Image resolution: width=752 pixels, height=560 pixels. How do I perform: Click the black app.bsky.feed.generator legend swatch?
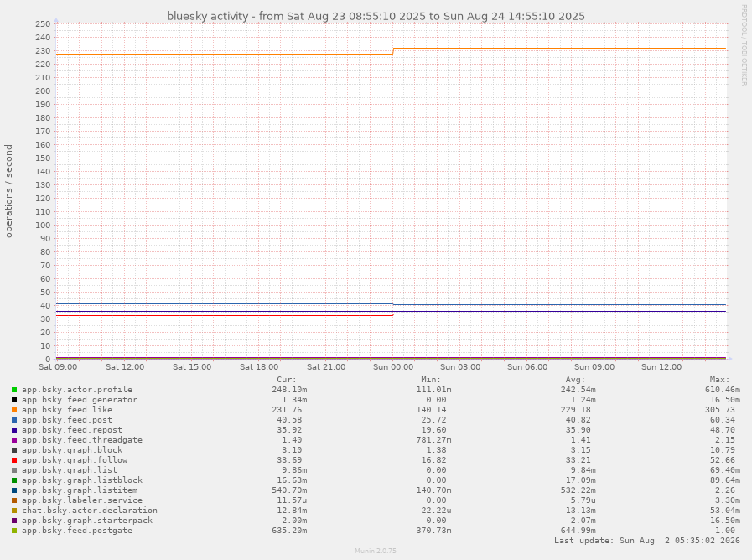coord(14,400)
